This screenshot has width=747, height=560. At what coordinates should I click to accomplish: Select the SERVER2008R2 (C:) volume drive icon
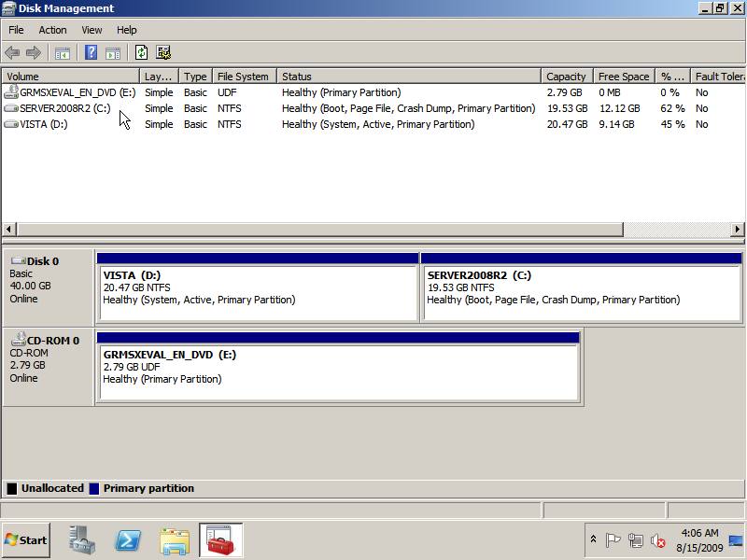coord(11,108)
